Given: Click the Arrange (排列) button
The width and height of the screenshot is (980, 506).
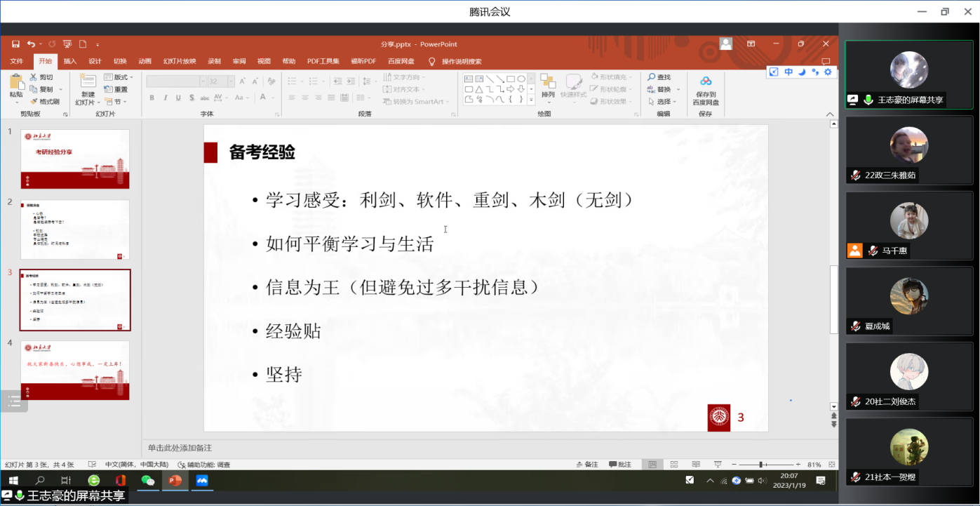Looking at the screenshot, I should [548, 86].
